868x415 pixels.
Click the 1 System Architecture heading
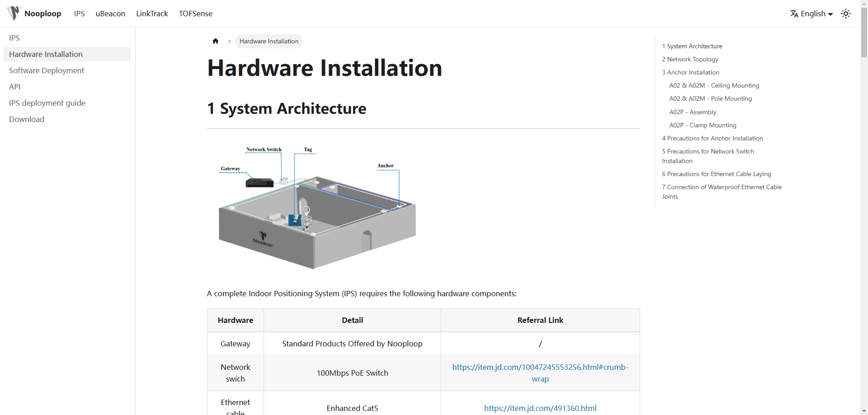(x=287, y=108)
